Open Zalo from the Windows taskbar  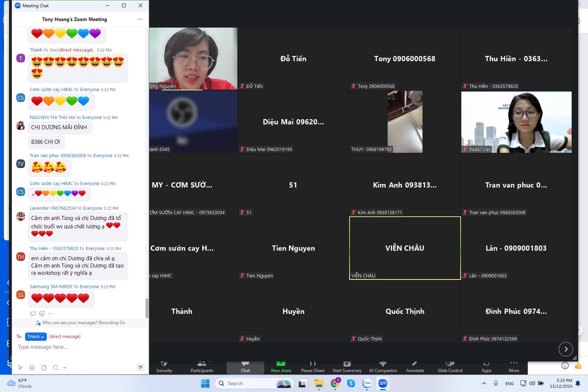coord(367,383)
